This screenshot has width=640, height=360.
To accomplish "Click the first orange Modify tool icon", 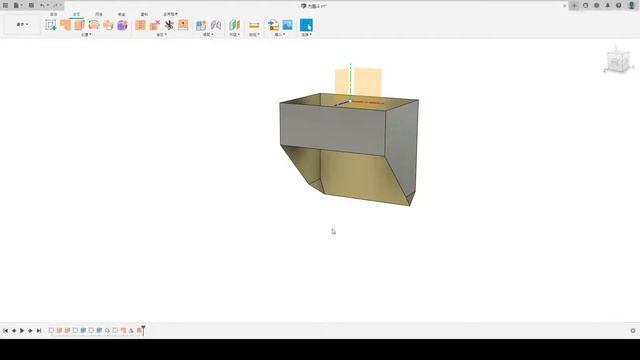I will (140, 25).
